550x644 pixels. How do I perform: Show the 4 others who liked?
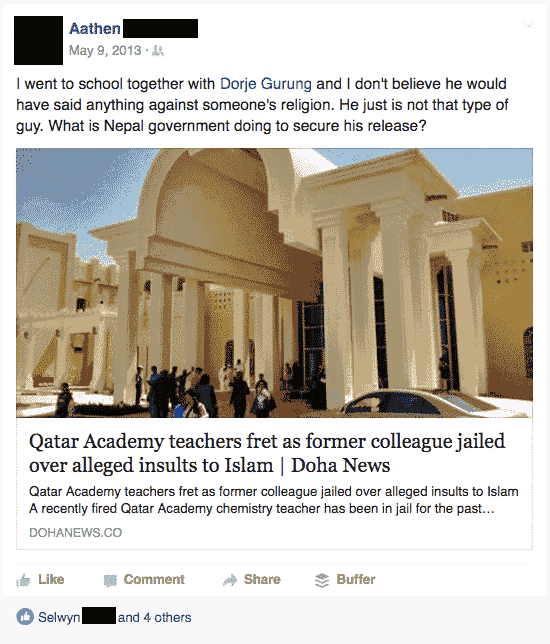pyautogui.click(x=168, y=617)
